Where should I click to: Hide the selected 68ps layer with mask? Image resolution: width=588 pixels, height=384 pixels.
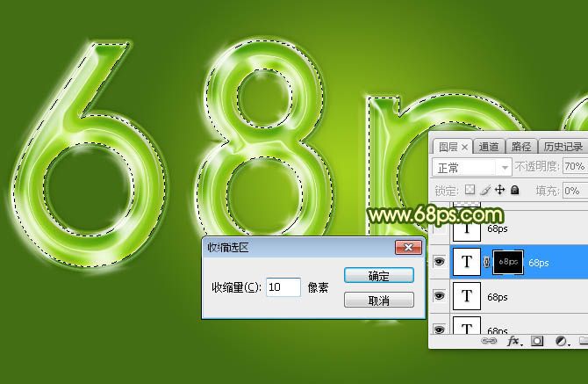[x=440, y=262]
